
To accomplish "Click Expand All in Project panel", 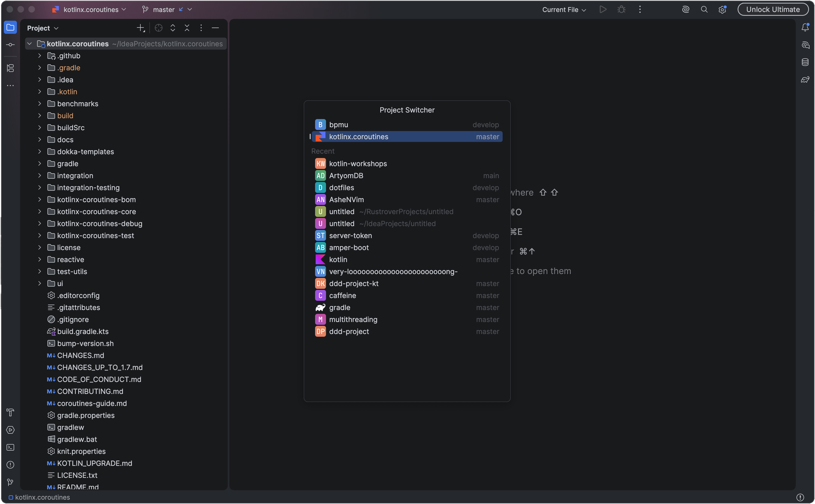I will coord(173,28).
